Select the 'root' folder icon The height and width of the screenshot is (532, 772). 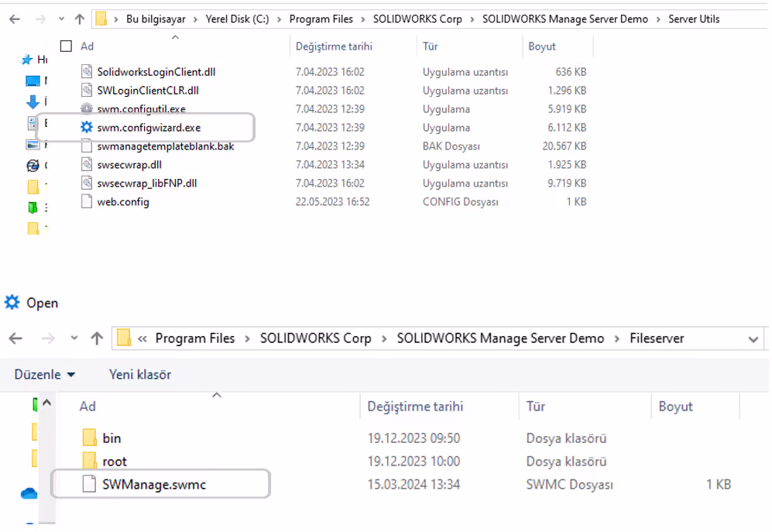click(x=89, y=461)
